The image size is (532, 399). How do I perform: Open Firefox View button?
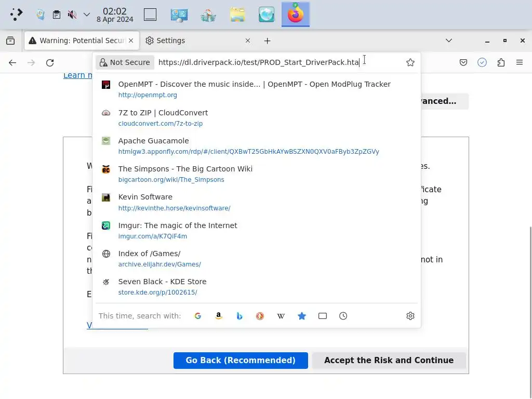10,41
